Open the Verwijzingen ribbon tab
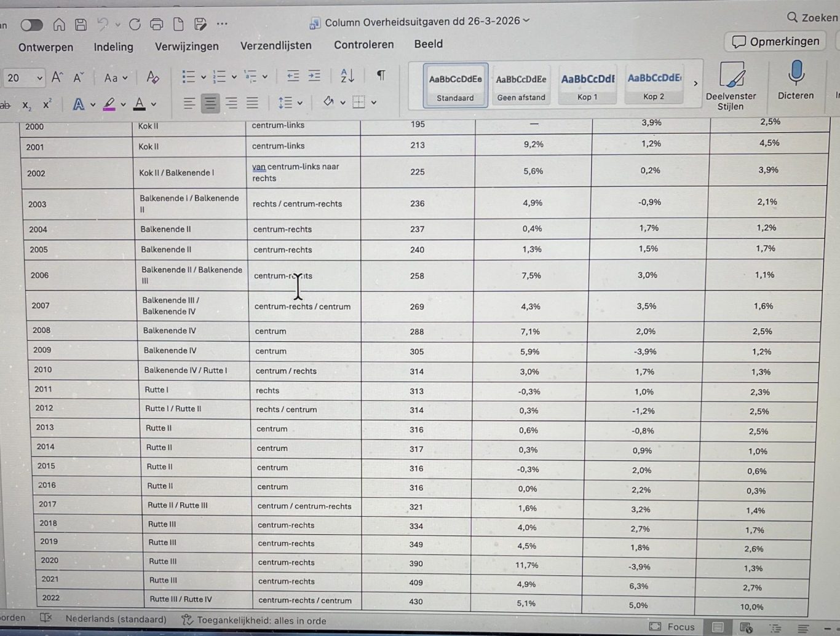Viewport: 840px width, 636px height. tap(186, 47)
